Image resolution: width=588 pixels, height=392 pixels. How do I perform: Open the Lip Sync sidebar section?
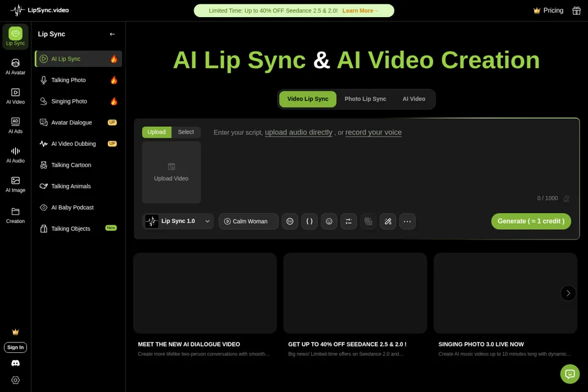click(x=15, y=37)
